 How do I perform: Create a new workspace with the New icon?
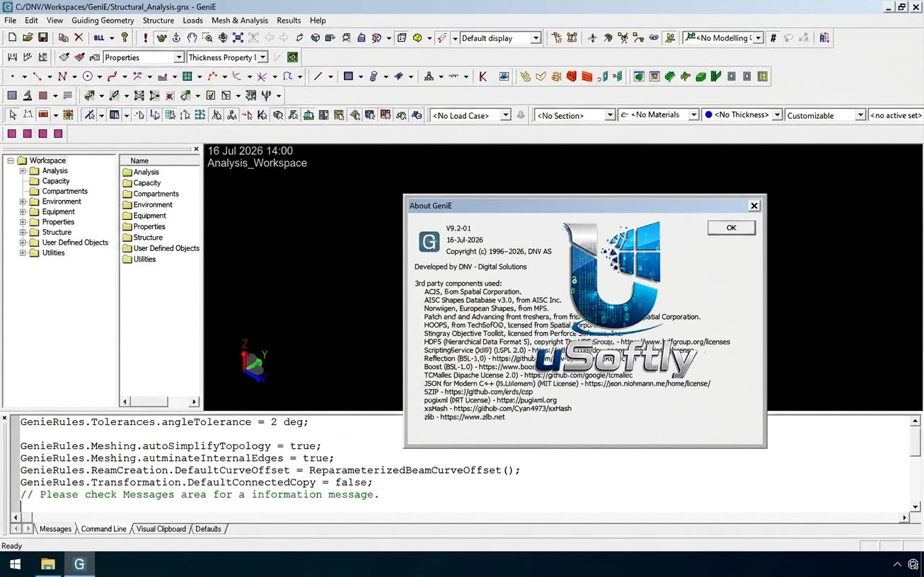coord(12,37)
